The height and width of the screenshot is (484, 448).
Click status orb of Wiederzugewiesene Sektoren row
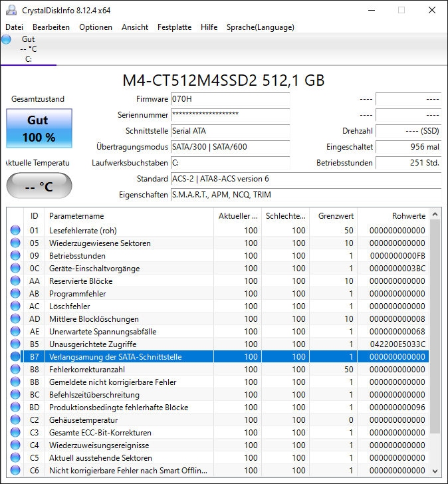(x=15, y=243)
